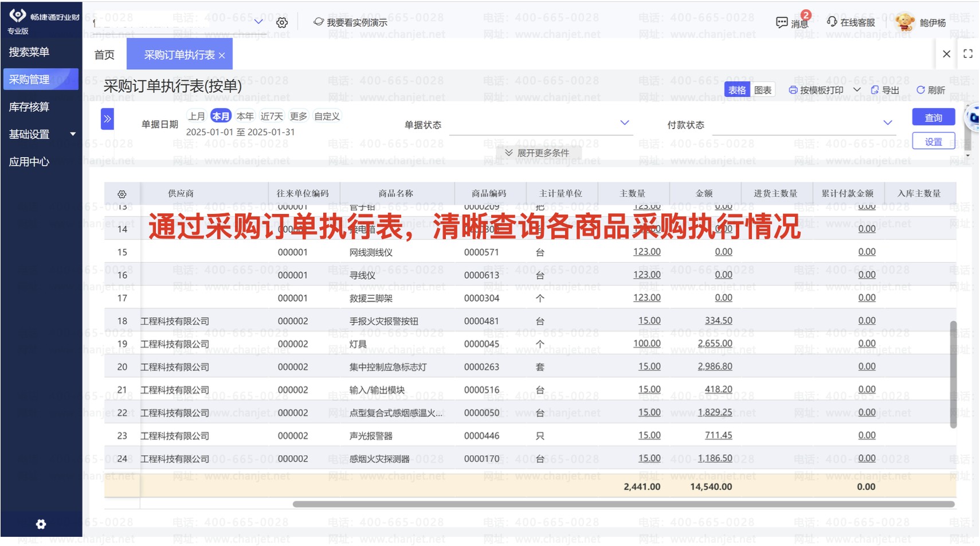980x546 pixels.
Task: Click the settings gear in top bar
Action: point(282,22)
